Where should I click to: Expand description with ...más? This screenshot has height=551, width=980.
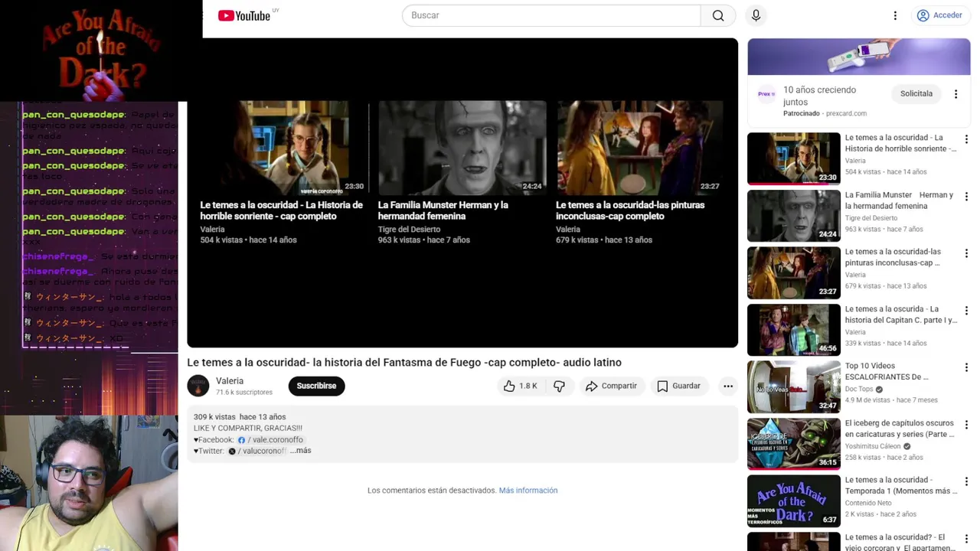[301, 451]
